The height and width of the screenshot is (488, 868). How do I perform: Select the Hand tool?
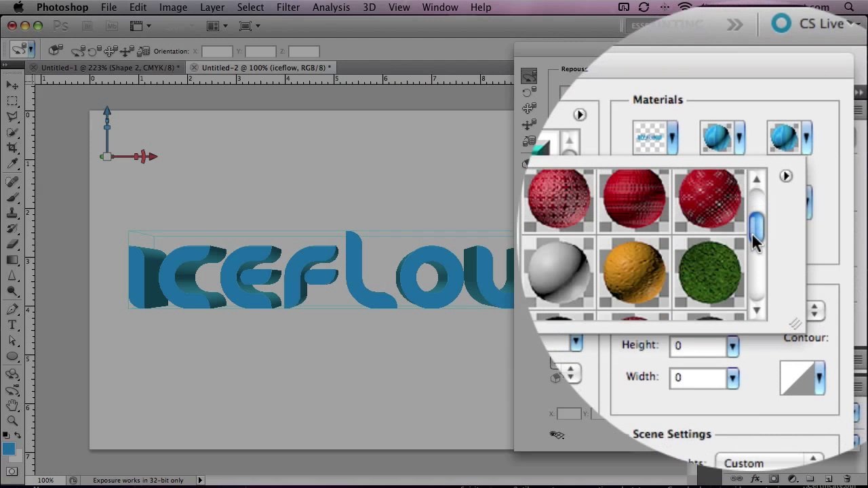coord(12,405)
